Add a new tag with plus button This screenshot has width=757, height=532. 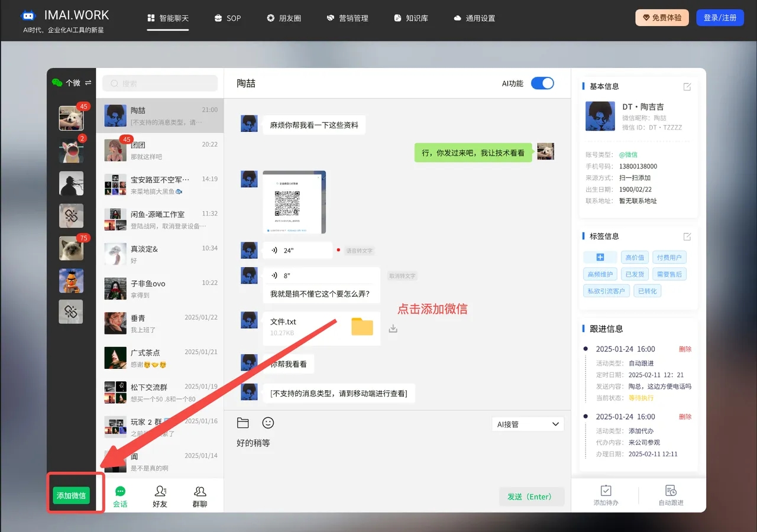(600, 258)
